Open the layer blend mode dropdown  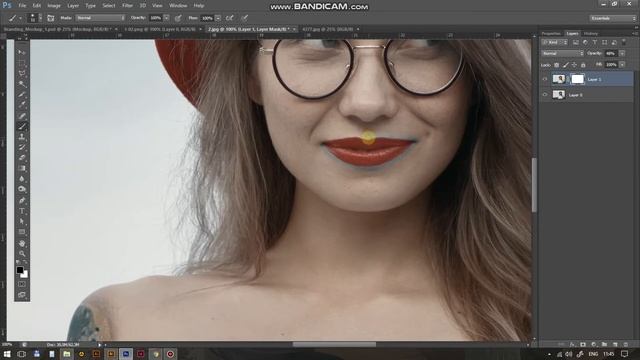coord(562,53)
